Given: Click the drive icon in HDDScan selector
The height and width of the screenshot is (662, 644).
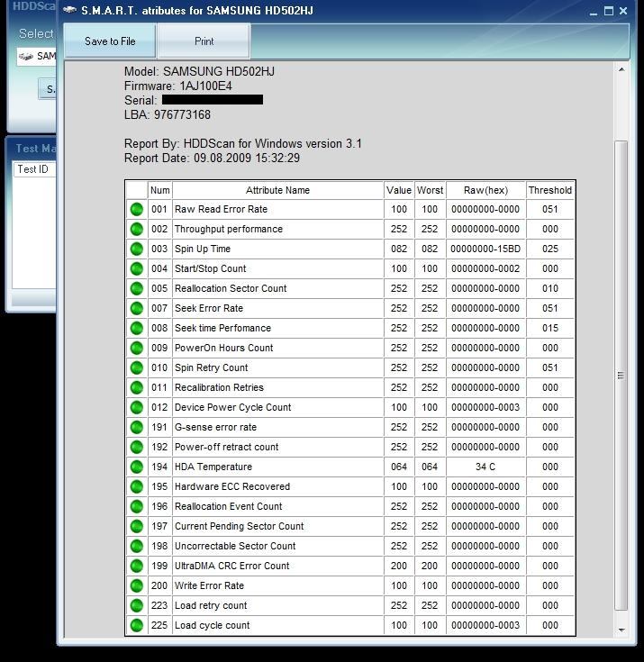Looking at the screenshot, I should 26,56.
